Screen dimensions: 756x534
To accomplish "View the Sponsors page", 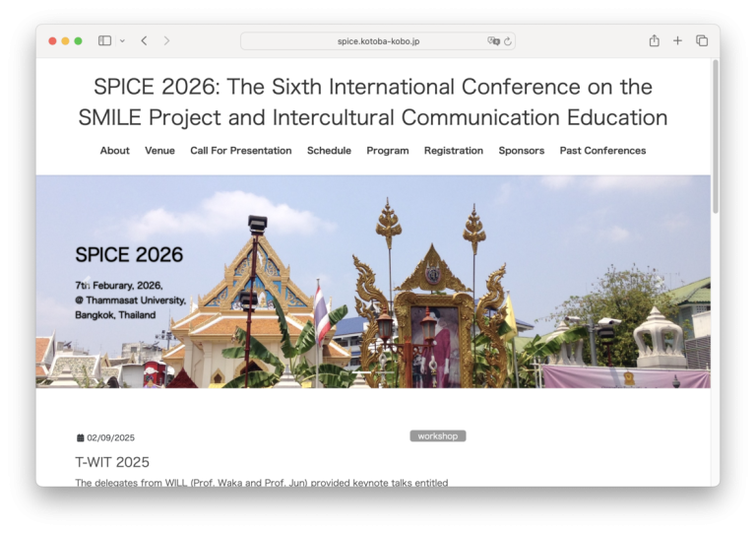I will pos(521,151).
